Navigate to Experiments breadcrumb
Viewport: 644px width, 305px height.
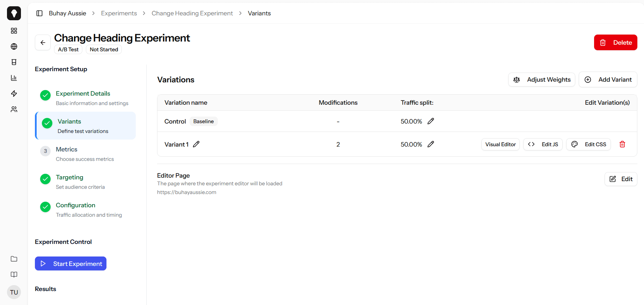tap(119, 13)
